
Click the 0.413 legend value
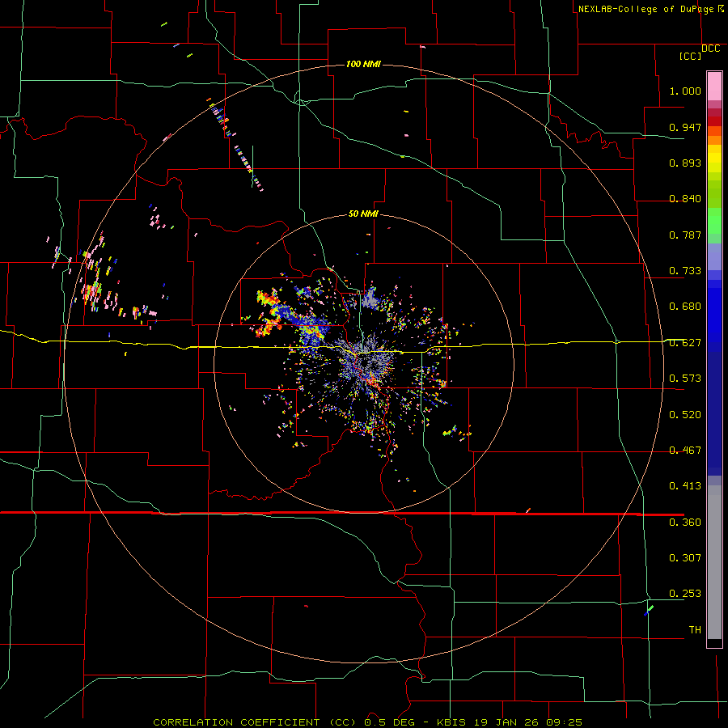click(685, 486)
